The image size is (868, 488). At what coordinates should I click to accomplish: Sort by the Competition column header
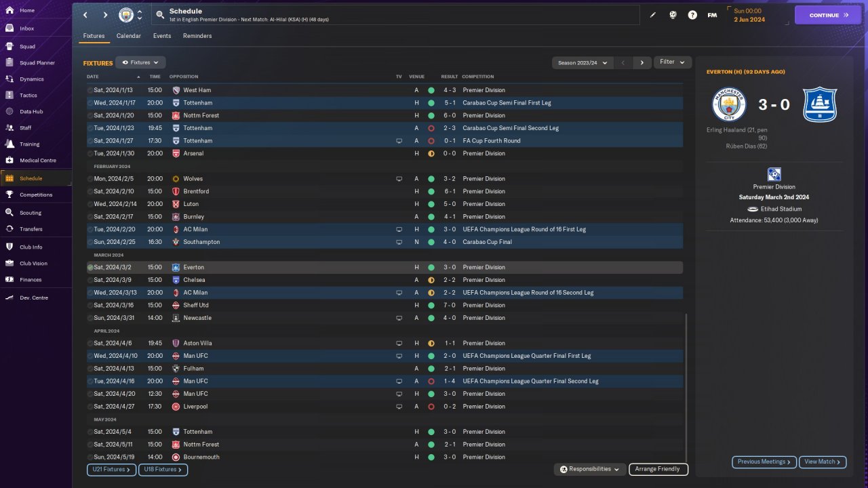(478, 77)
